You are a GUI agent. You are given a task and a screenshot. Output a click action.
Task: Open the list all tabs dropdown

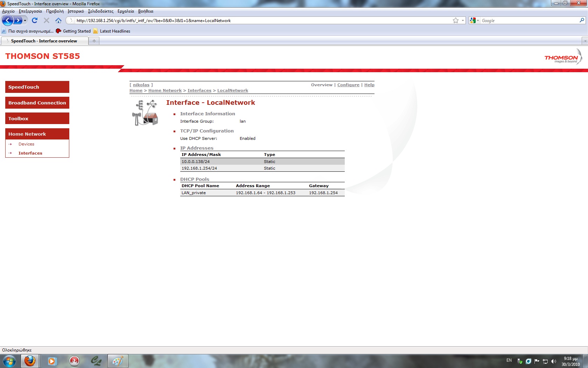coord(585,41)
